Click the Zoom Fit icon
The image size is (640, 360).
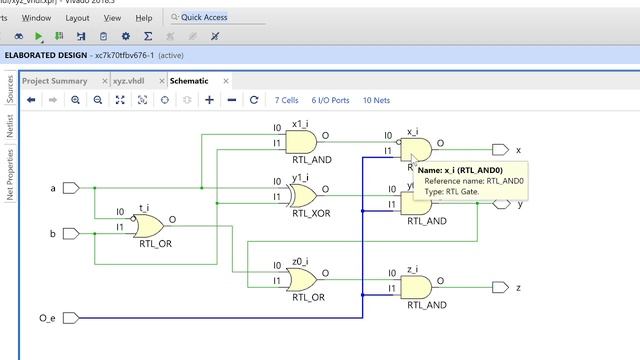point(120,100)
